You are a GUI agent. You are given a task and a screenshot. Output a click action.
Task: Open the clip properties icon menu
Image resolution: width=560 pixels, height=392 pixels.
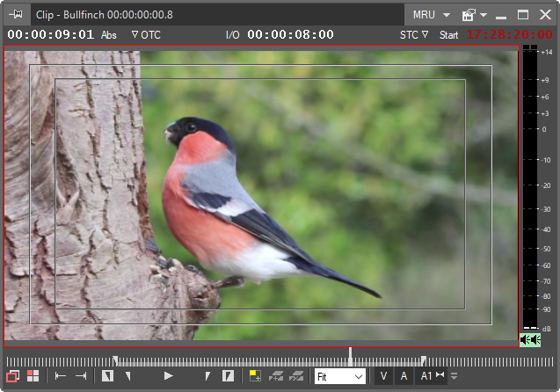click(x=474, y=15)
